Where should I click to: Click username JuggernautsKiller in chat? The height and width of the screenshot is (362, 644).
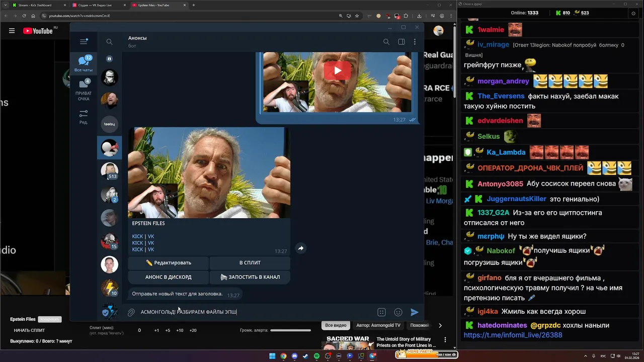click(x=516, y=199)
